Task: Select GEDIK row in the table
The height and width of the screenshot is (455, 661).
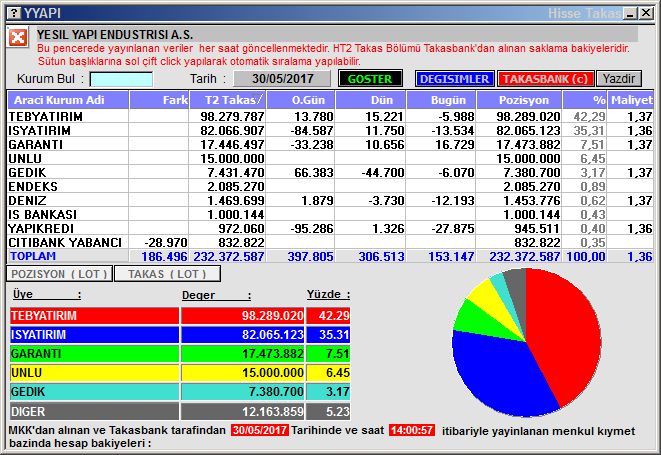Action: [330, 172]
